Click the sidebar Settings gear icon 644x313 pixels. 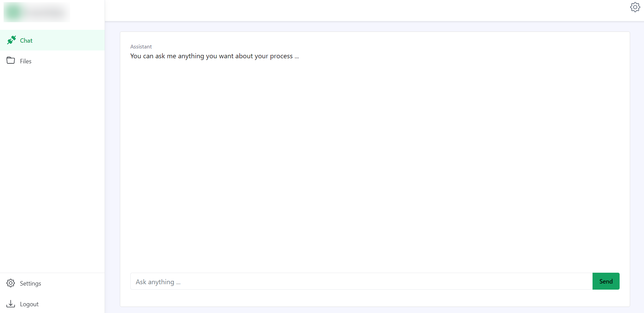[11, 283]
